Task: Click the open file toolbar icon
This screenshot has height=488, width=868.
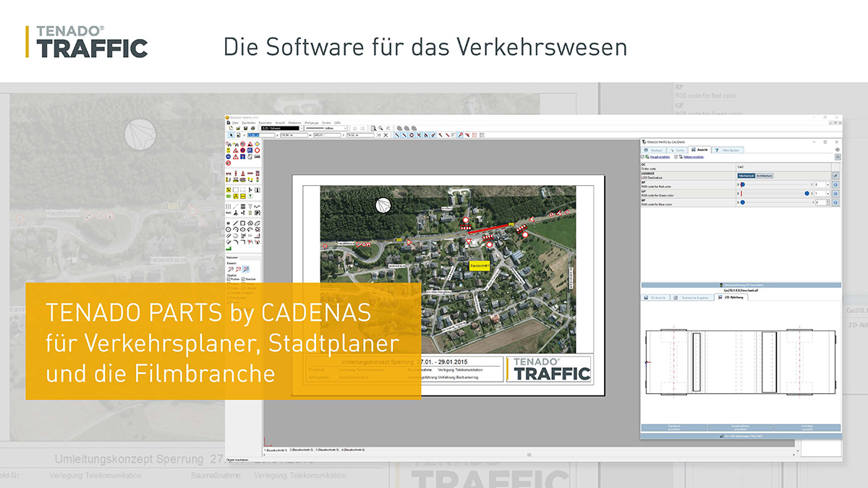Action: point(238,129)
